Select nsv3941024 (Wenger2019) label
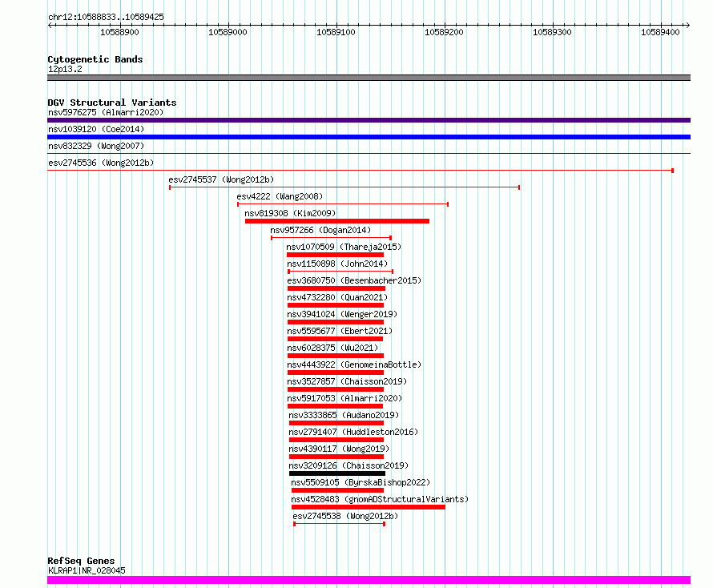The image size is (713, 588). click(x=342, y=314)
